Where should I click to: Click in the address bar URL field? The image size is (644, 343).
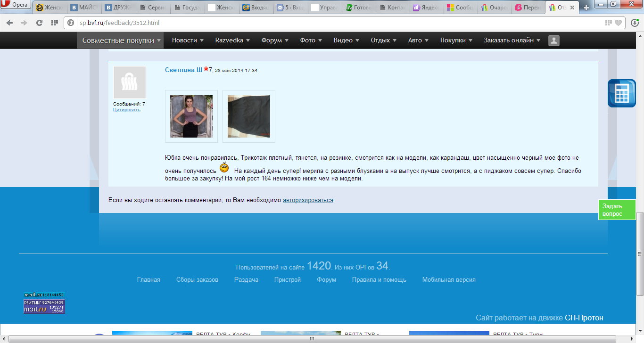(330, 23)
